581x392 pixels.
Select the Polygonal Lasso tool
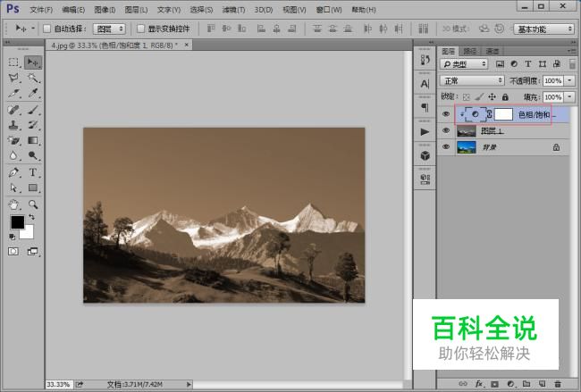(x=13, y=78)
